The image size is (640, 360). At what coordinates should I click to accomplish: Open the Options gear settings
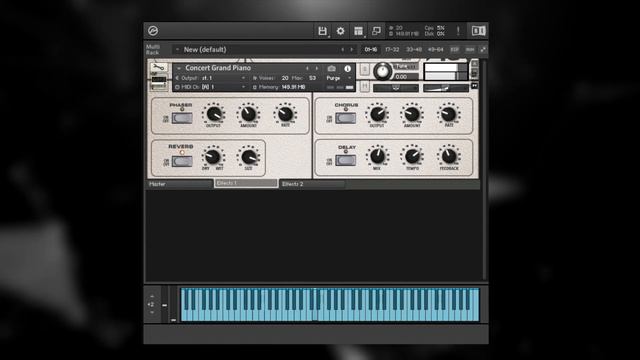[340, 31]
